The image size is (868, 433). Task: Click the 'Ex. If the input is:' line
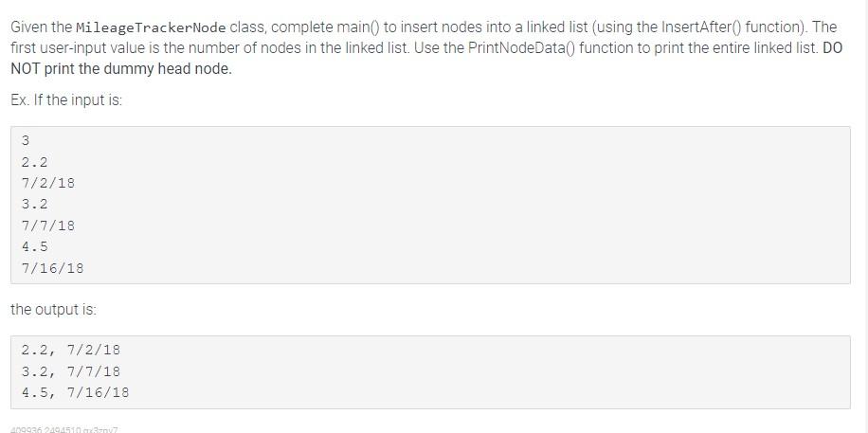click(x=66, y=101)
